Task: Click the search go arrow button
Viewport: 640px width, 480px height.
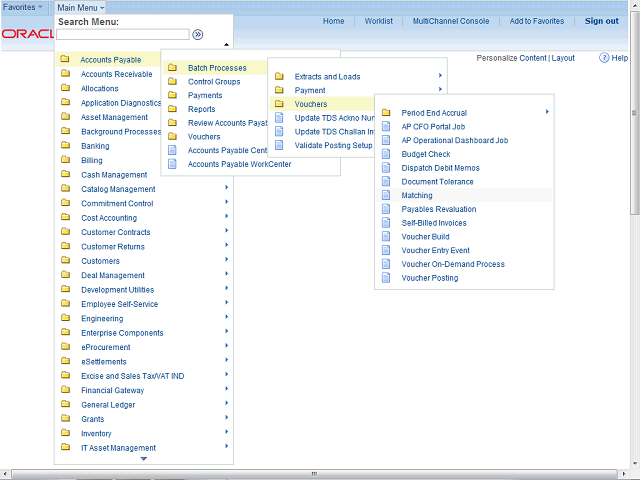Action: [198, 34]
